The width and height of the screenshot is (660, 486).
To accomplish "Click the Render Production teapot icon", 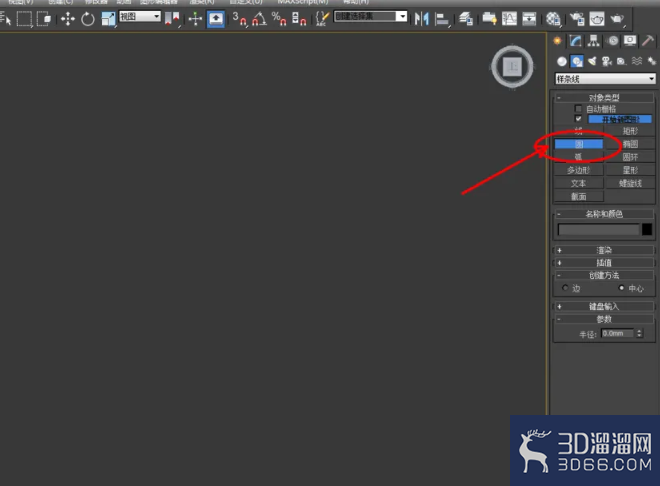I will point(617,19).
